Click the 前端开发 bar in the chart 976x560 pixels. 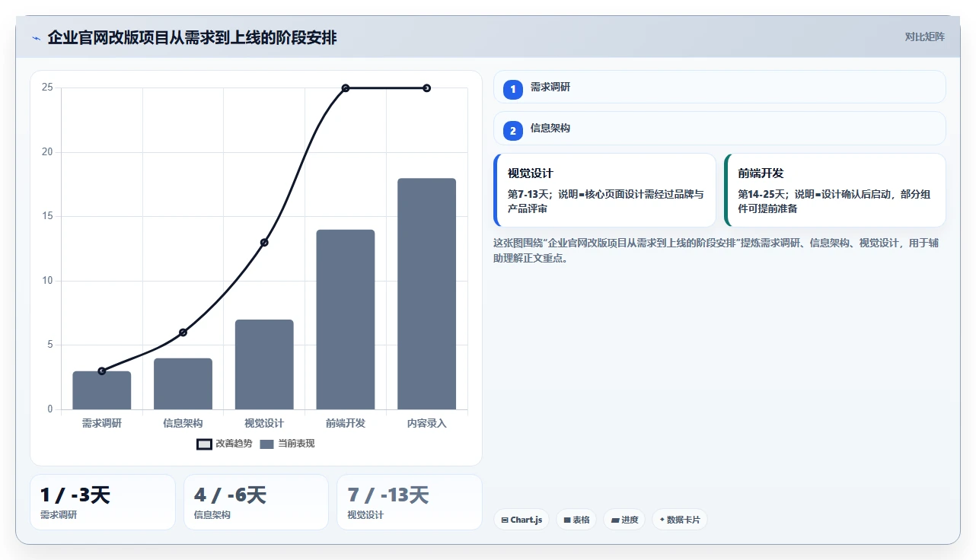pos(346,320)
